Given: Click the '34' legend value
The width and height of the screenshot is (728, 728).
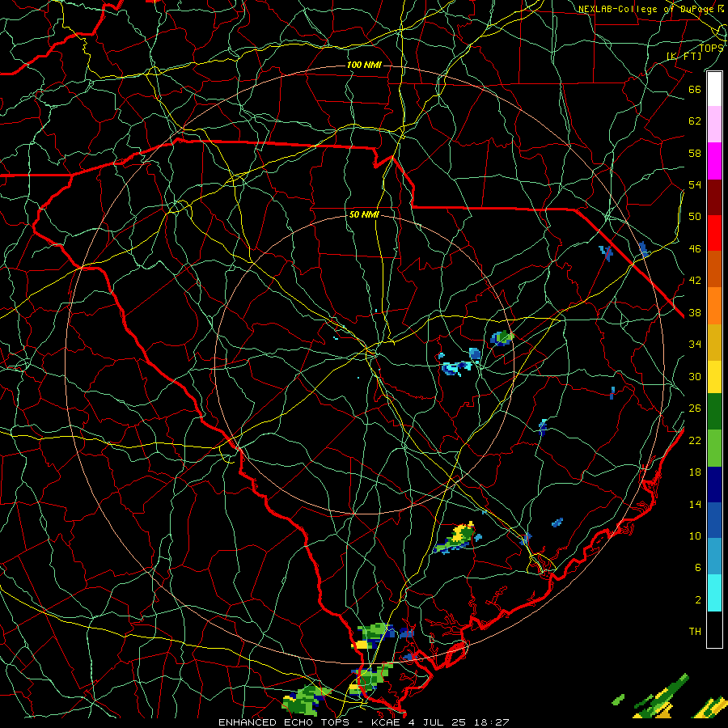Looking at the screenshot, I should point(695,345).
